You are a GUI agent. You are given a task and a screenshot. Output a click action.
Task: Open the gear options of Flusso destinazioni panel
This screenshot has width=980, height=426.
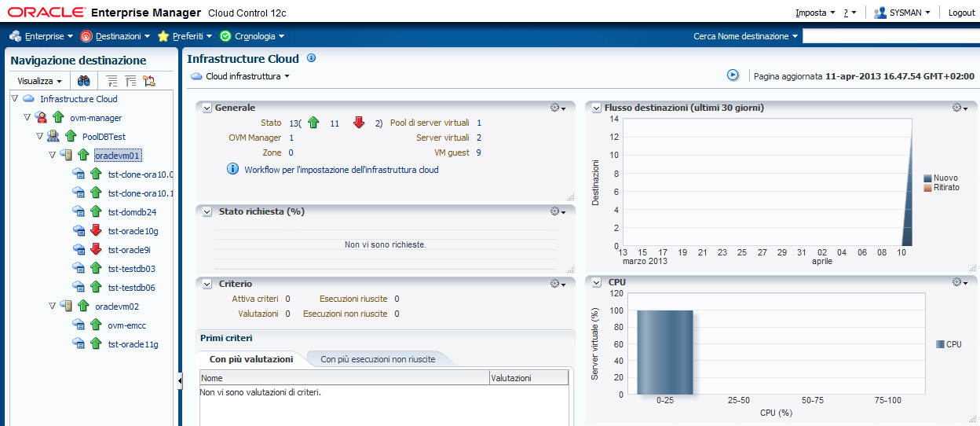pyautogui.click(x=960, y=108)
